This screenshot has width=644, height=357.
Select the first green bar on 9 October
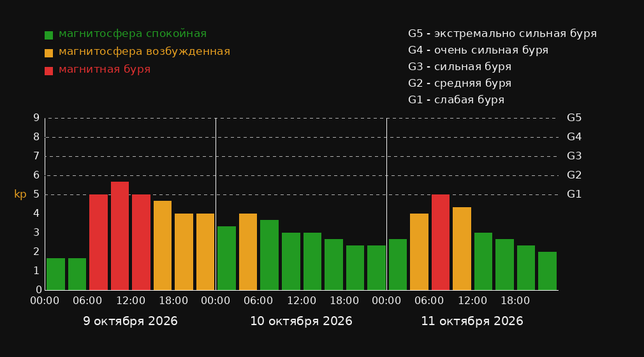56,274
